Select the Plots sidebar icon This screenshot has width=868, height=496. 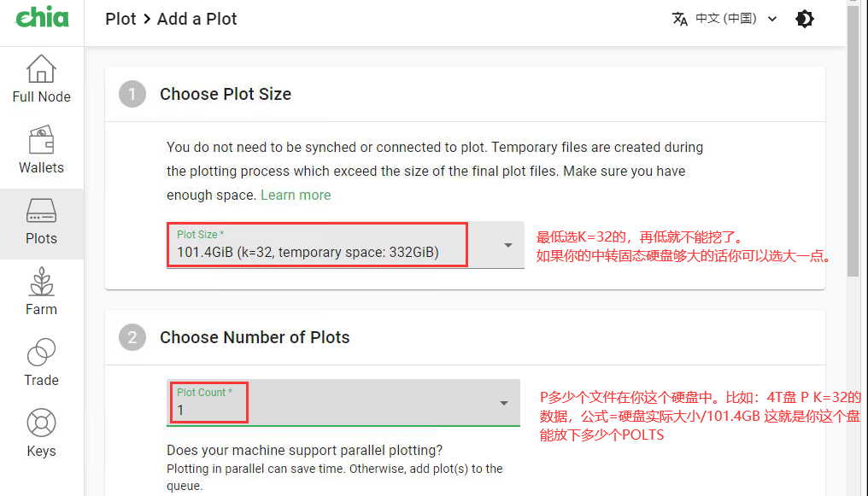(41, 222)
